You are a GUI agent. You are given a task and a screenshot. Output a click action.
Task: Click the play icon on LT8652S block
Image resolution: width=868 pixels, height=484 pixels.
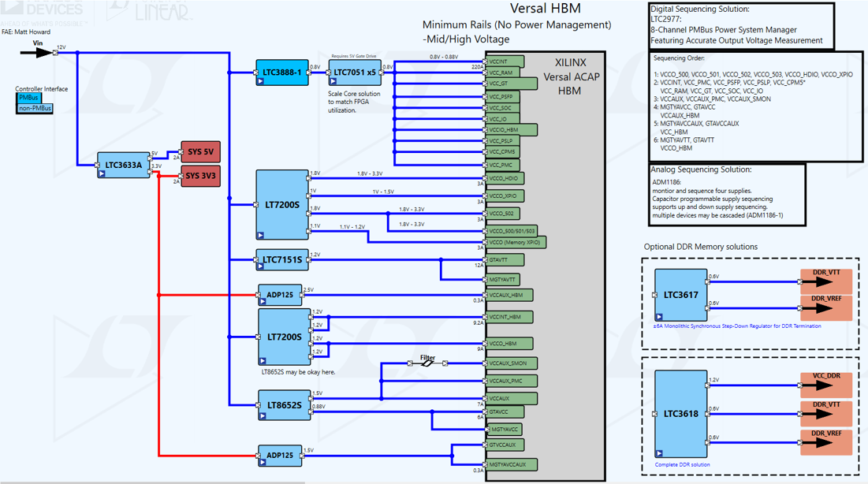pyautogui.click(x=263, y=416)
